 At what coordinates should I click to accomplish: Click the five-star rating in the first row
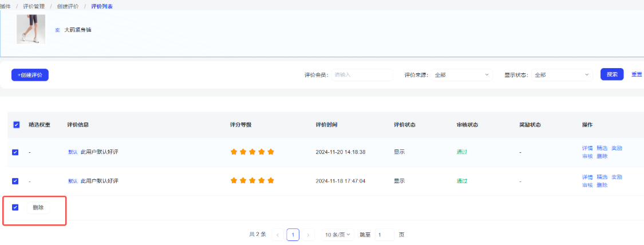click(252, 152)
